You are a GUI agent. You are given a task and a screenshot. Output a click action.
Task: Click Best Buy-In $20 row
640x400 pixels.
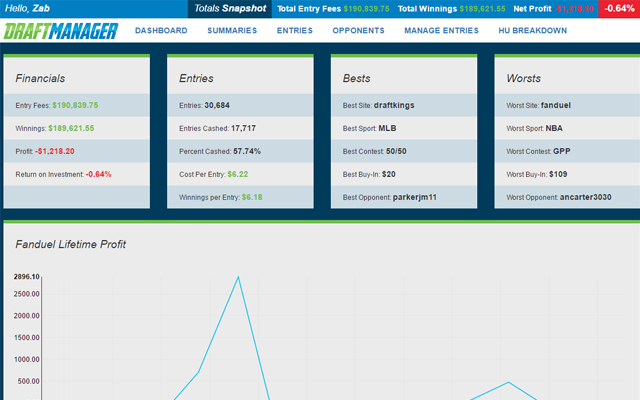pos(404,174)
